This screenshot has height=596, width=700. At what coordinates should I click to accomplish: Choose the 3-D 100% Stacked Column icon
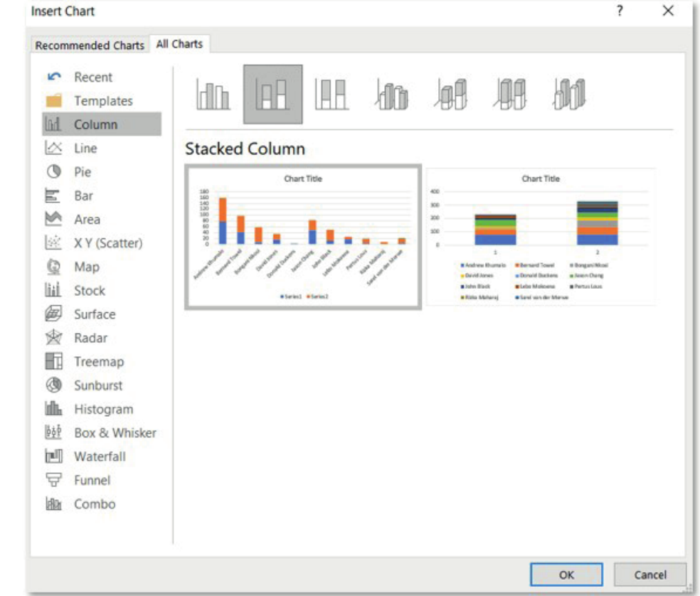pyautogui.click(x=510, y=94)
